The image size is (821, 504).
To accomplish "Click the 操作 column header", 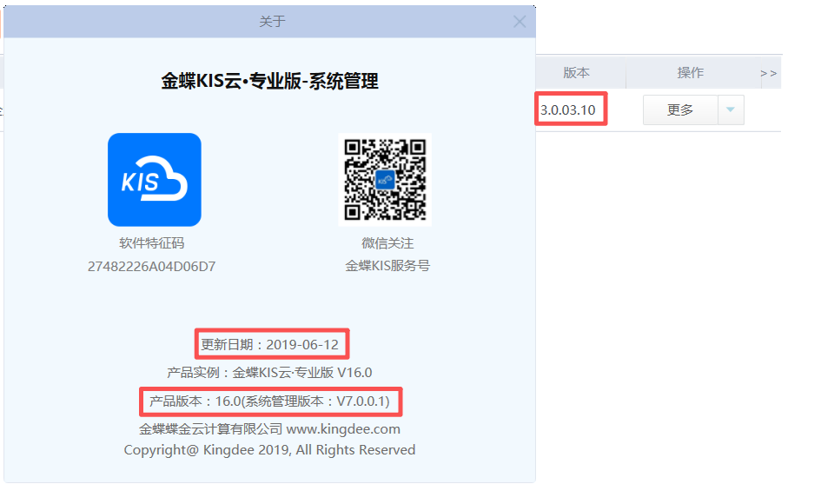I will point(691,73).
